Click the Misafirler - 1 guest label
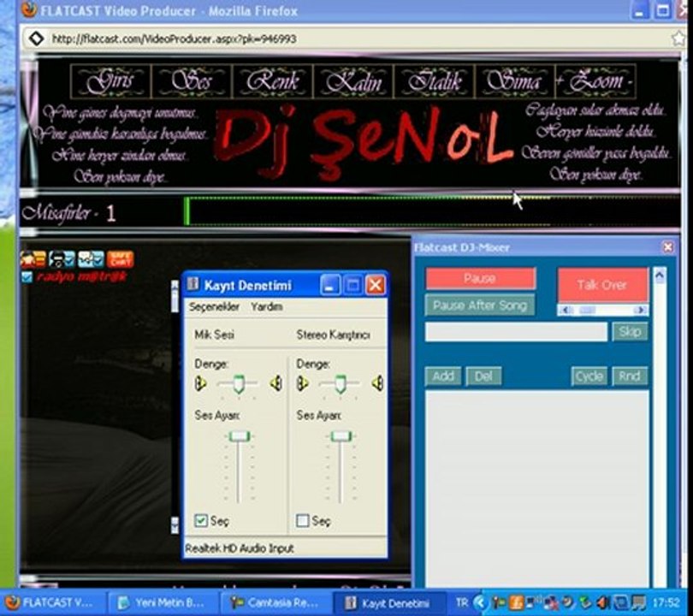693x616 pixels. 68,213
